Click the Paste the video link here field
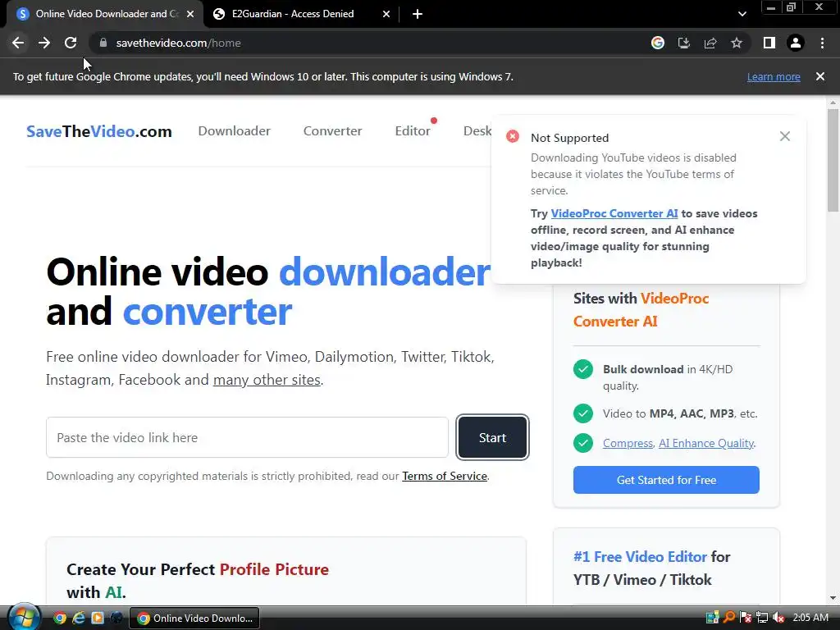The height and width of the screenshot is (630, 840). coord(247,437)
